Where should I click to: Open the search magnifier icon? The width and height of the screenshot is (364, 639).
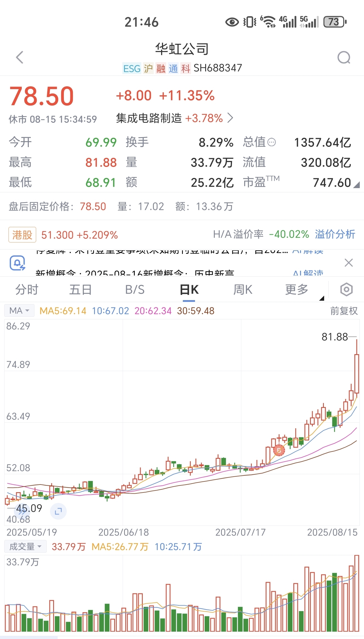pos(344,57)
